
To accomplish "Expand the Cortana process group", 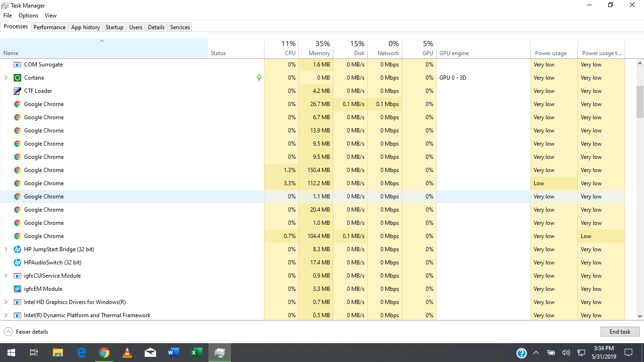I will click(6, 78).
